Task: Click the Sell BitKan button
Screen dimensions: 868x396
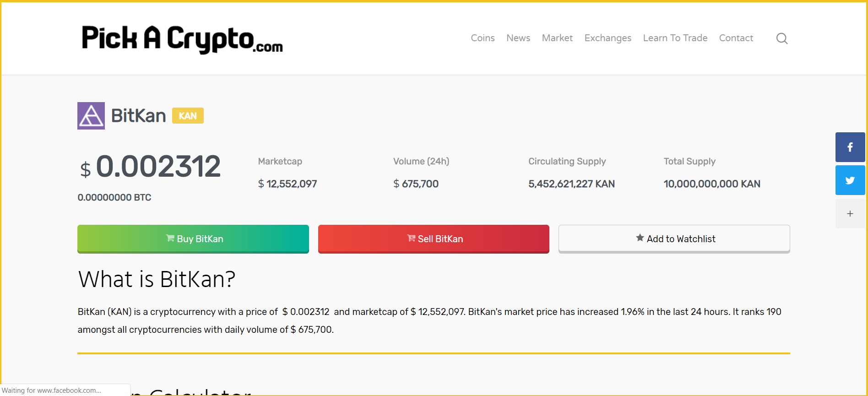Action: 434,239
